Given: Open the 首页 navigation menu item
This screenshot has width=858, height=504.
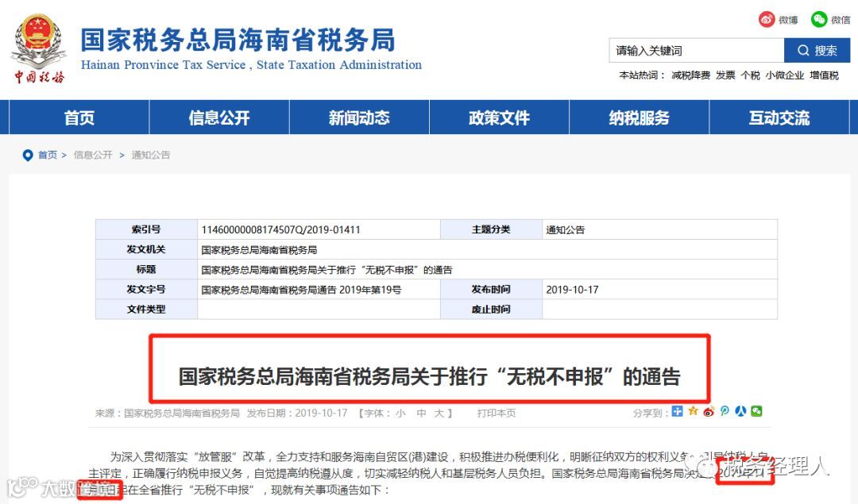Looking at the screenshot, I should point(79,117).
